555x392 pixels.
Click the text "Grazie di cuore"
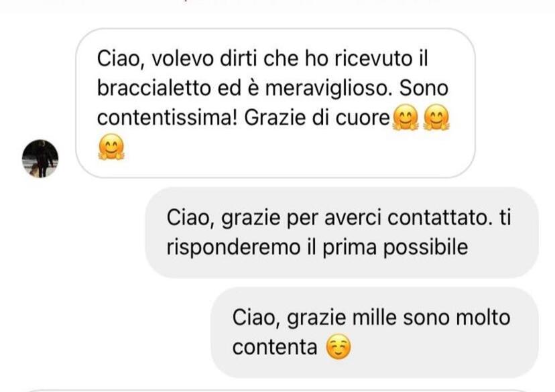[x=317, y=118]
